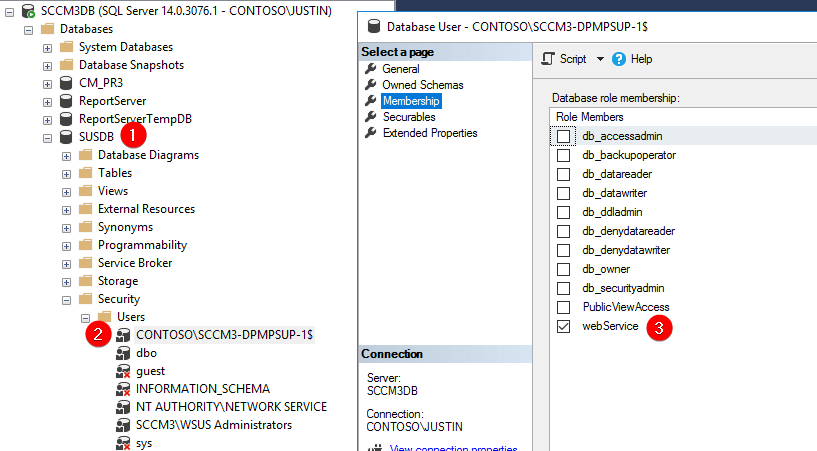The image size is (817, 451).
Task: Open the Extended Properties page
Action: point(430,133)
